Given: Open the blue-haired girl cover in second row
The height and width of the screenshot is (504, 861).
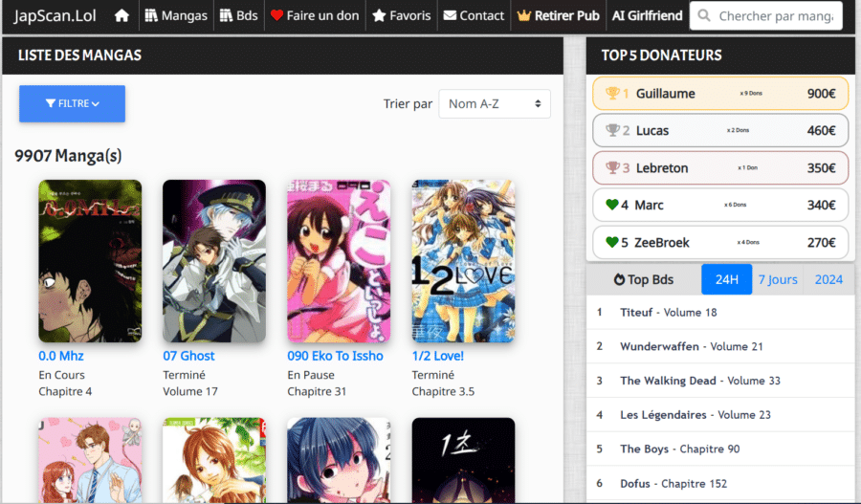Looking at the screenshot, I should coord(339,460).
